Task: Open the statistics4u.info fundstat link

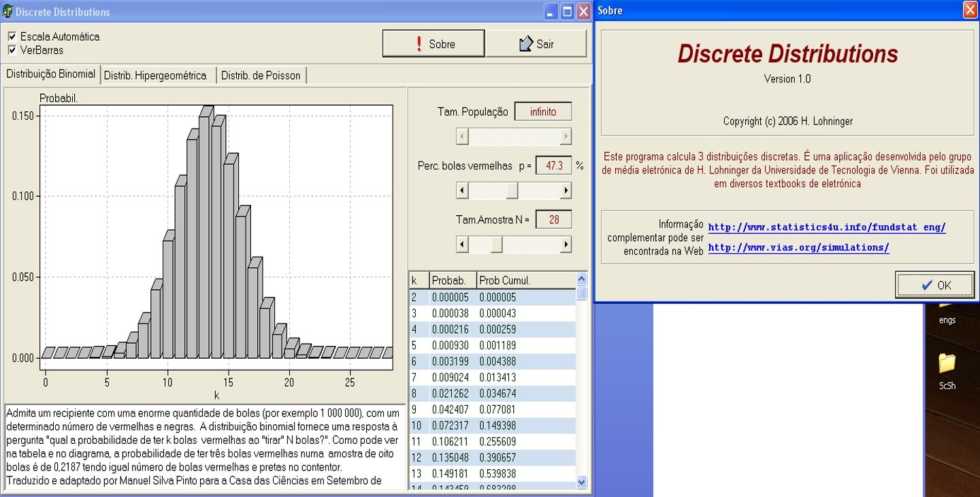Action: coord(826,227)
